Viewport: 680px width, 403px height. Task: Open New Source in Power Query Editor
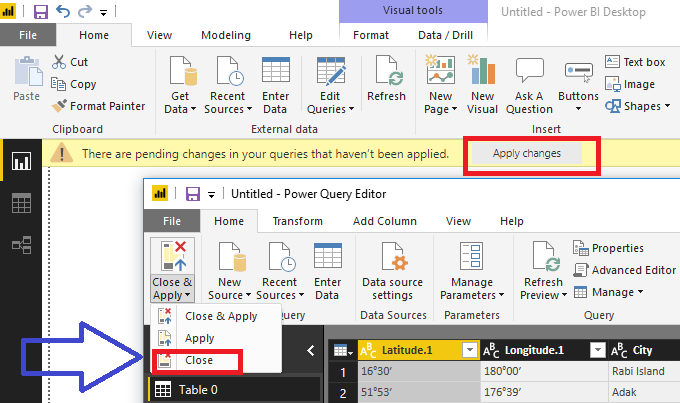click(229, 270)
